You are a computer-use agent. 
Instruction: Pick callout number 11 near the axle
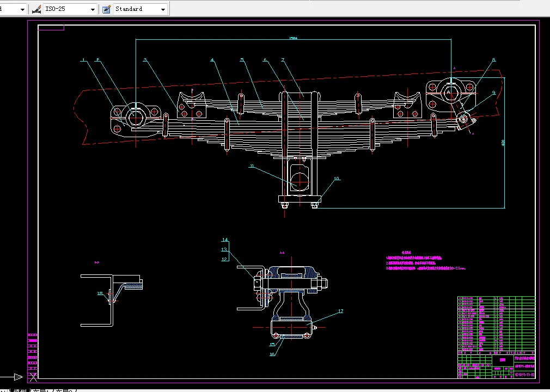click(252, 166)
